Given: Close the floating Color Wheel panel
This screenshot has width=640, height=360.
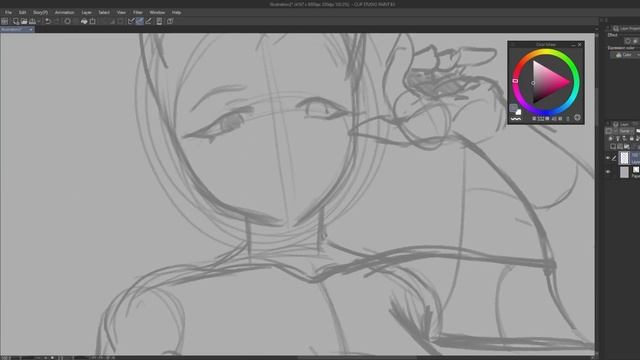Looking at the screenshot, I should click(x=580, y=44).
